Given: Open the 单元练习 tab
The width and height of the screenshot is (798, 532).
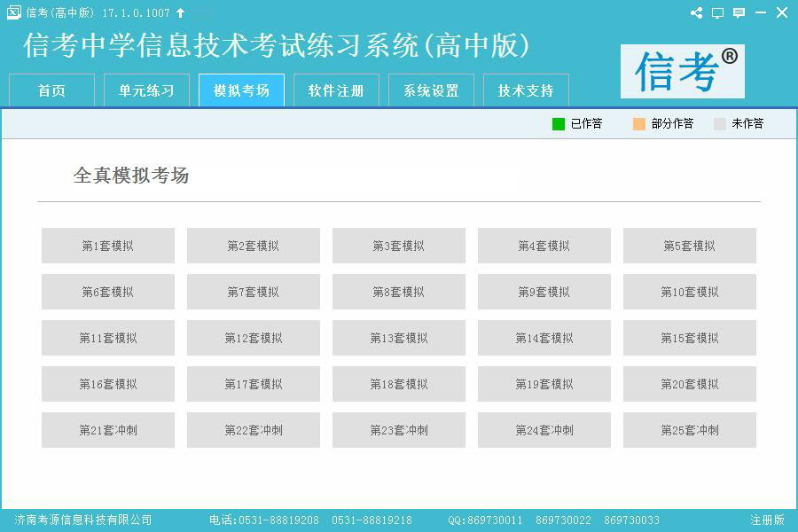Looking at the screenshot, I should (x=146, y=90).
